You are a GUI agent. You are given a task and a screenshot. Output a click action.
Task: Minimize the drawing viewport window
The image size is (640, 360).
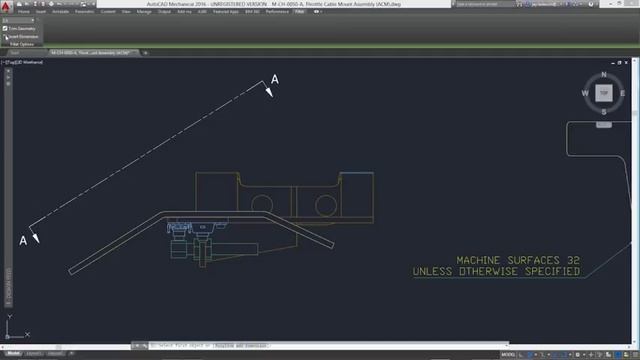point(613,63)
